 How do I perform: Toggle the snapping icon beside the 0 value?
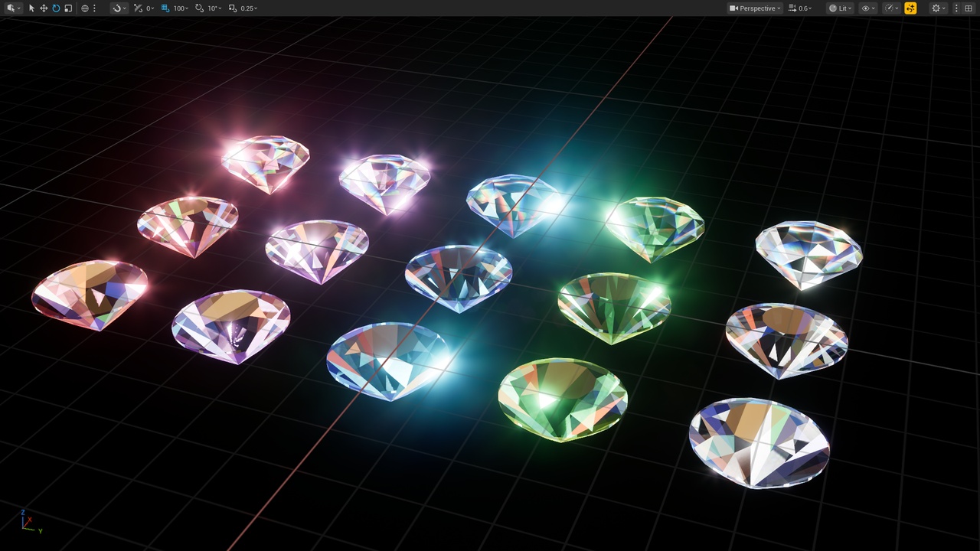(x=138, y=8)
